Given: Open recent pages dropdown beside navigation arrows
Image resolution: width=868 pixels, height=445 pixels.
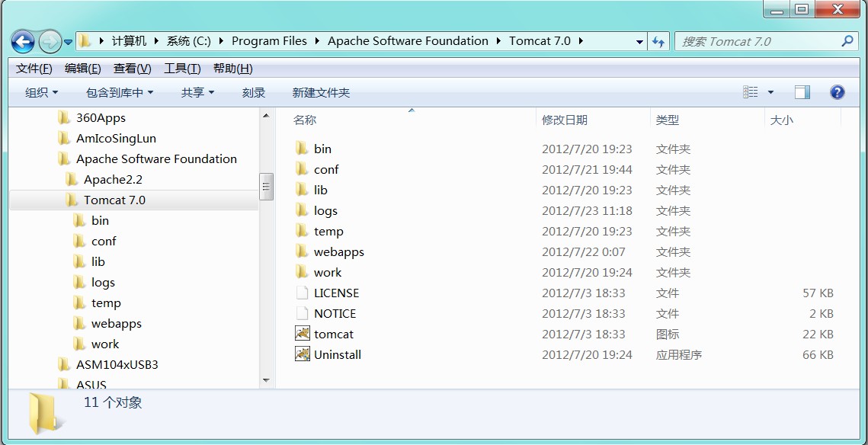Looking at the screenshot, I should point(68,42).
